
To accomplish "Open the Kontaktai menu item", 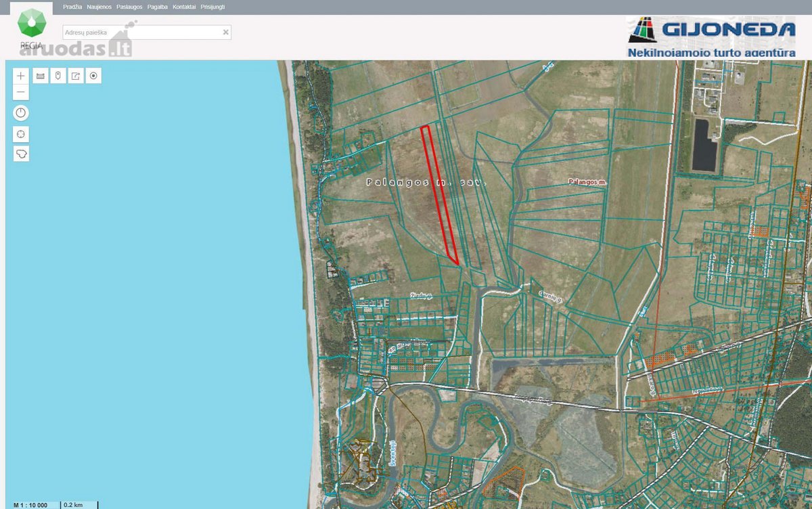I will (x=184, y=7).
